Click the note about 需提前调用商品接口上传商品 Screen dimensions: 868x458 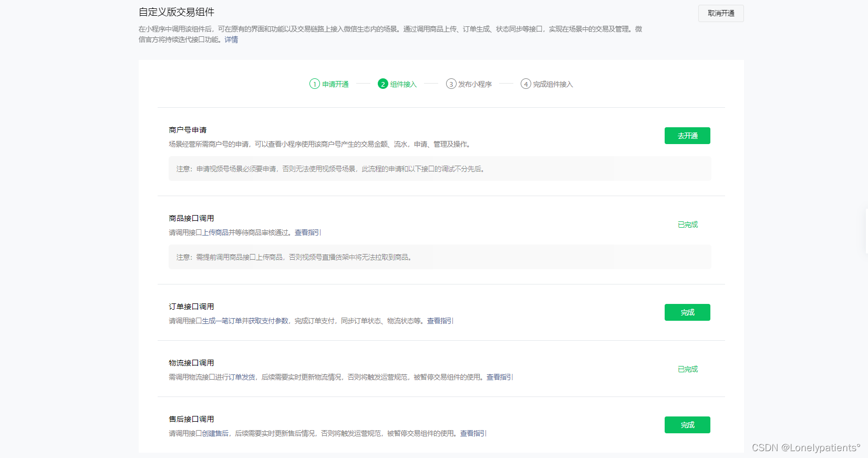(440, 257)
